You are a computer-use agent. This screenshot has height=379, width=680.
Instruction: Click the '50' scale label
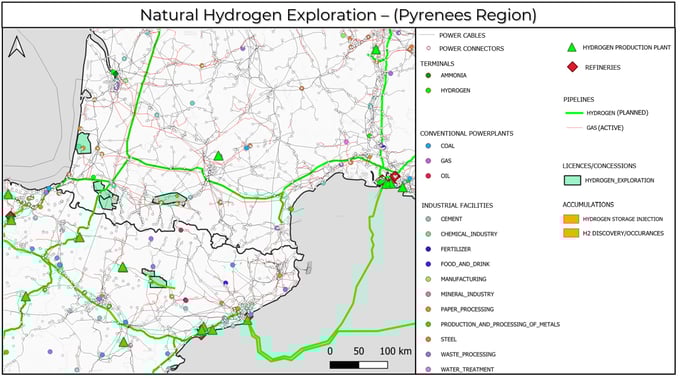coord(358,351)
